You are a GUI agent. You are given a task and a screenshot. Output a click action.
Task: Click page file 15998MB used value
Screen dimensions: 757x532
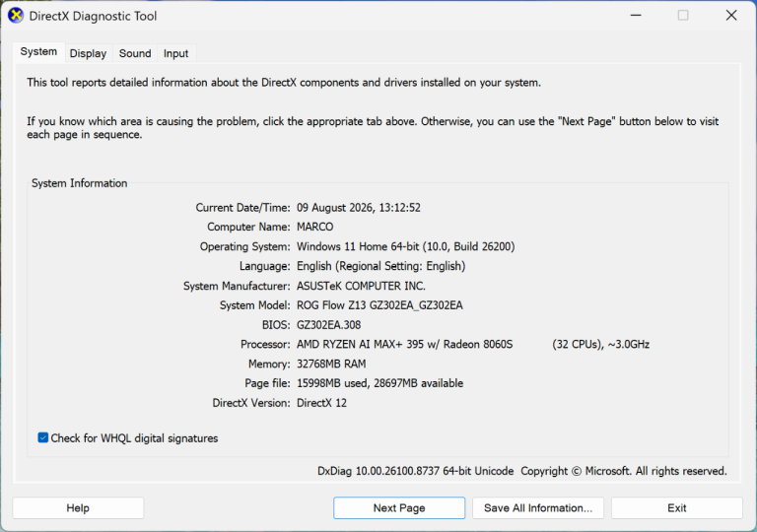coord(379,383)
